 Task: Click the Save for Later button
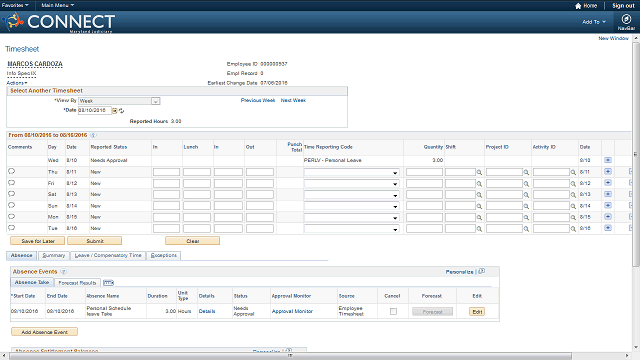tap(38, 241)
